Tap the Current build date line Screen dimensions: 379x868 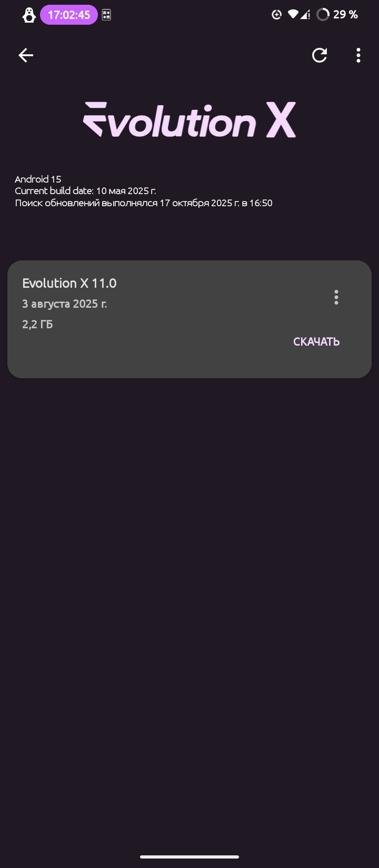pos(85,191)
